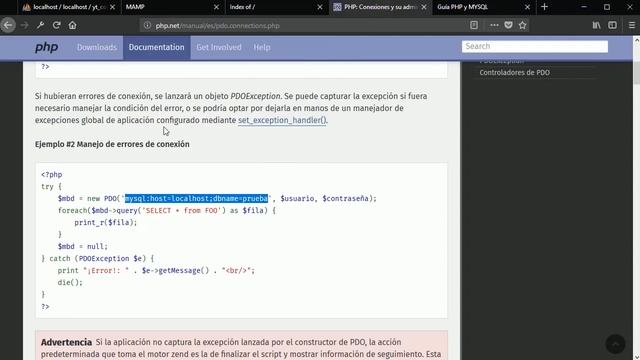Show site information for php.net
Viewport: 640px width, 360px height.
pyautogui.click(x=147, y=25)
